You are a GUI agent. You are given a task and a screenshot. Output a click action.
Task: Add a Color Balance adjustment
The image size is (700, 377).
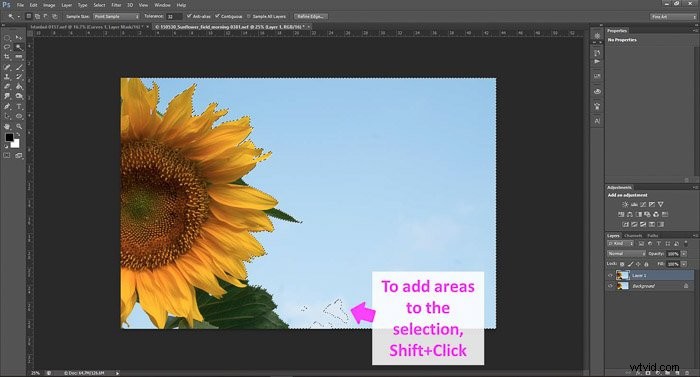point(630,214)
